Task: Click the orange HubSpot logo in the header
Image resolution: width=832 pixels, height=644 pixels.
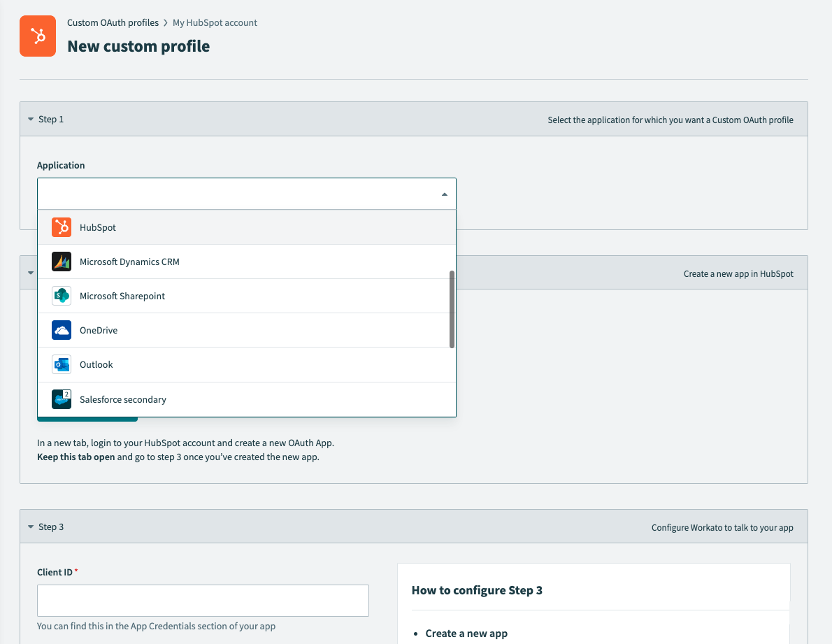Action: 37,36
